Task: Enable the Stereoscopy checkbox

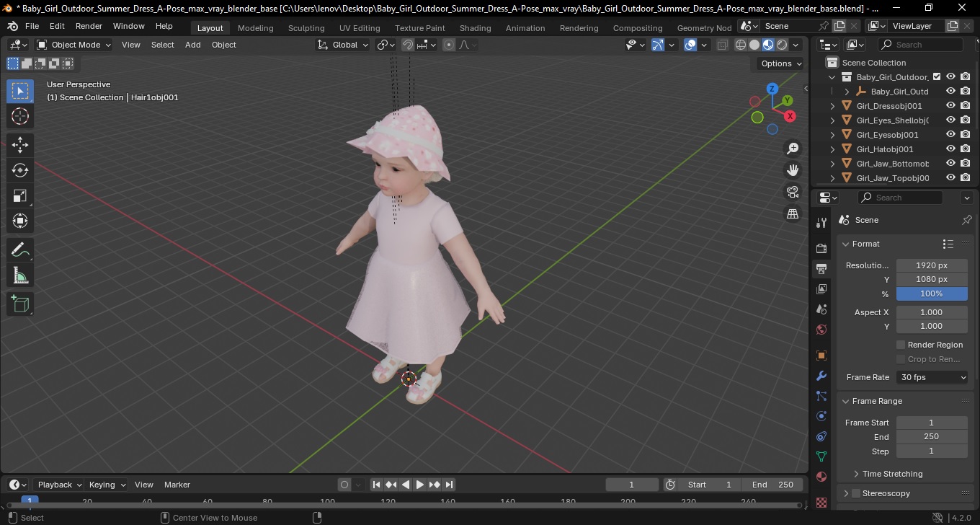Action: point(856,493)
